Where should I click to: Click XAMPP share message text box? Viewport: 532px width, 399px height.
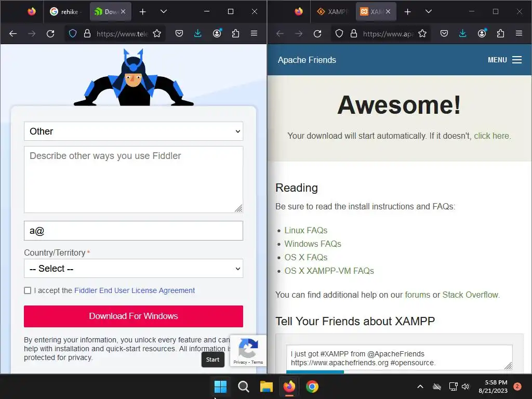tap(400, 358)
